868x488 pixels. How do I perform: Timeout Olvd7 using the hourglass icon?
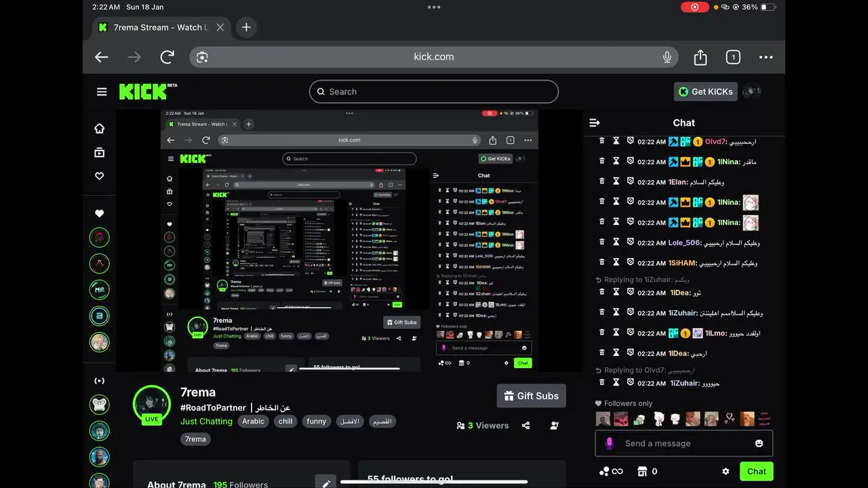coord(616,141)
